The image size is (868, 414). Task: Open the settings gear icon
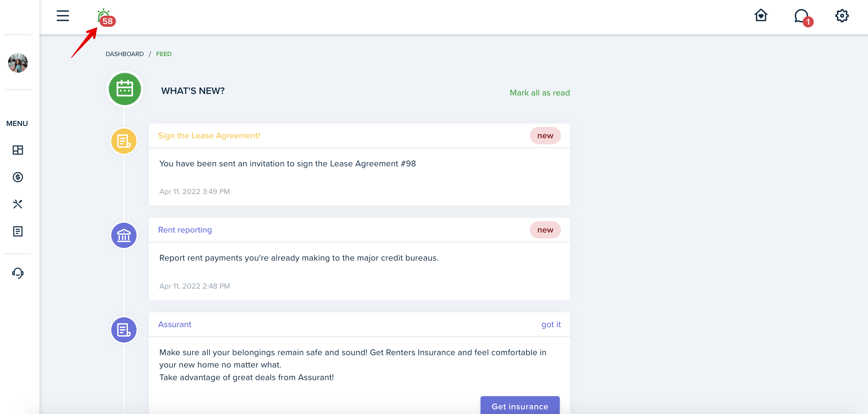842,15
